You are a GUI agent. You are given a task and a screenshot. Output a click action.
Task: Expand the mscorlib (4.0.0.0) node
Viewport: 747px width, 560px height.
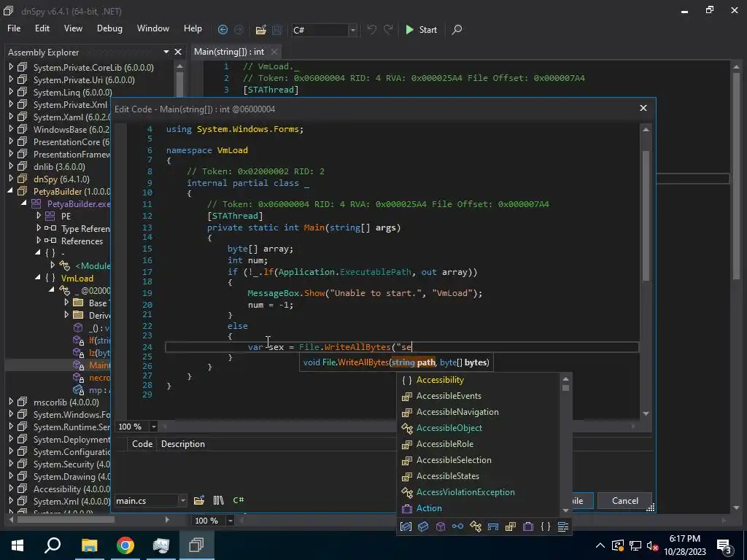pyautogui.click(x=11, y=402)
